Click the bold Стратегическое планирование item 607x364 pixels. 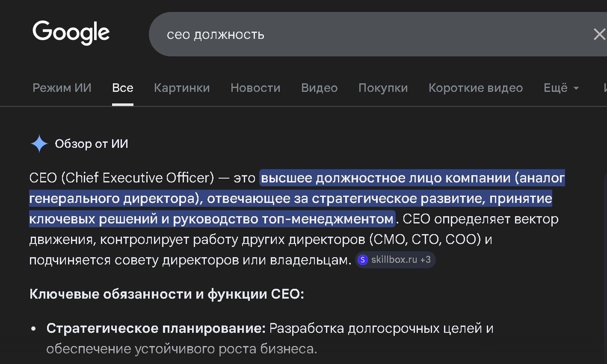(x=156, y=329)
